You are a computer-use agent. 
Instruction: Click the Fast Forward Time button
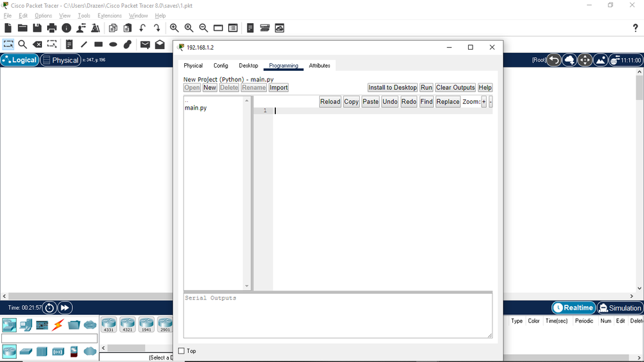point(65,307)
